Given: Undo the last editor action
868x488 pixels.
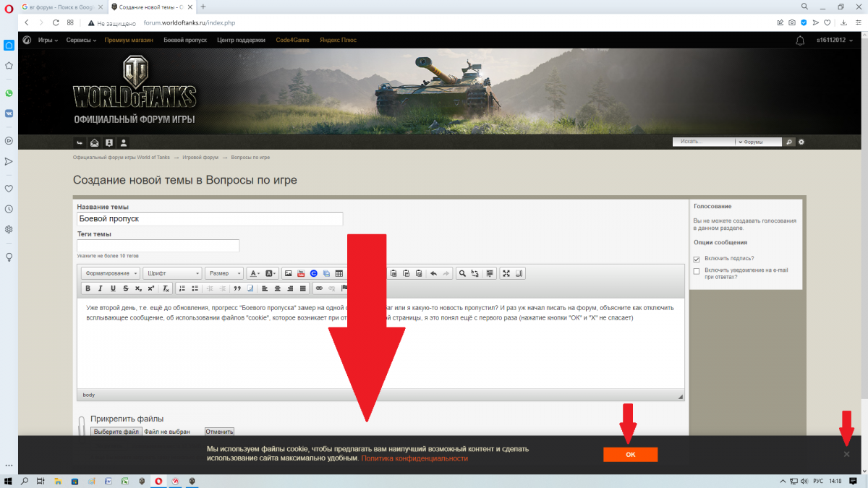Looking at the screenshot, I should tap(433, 273).
